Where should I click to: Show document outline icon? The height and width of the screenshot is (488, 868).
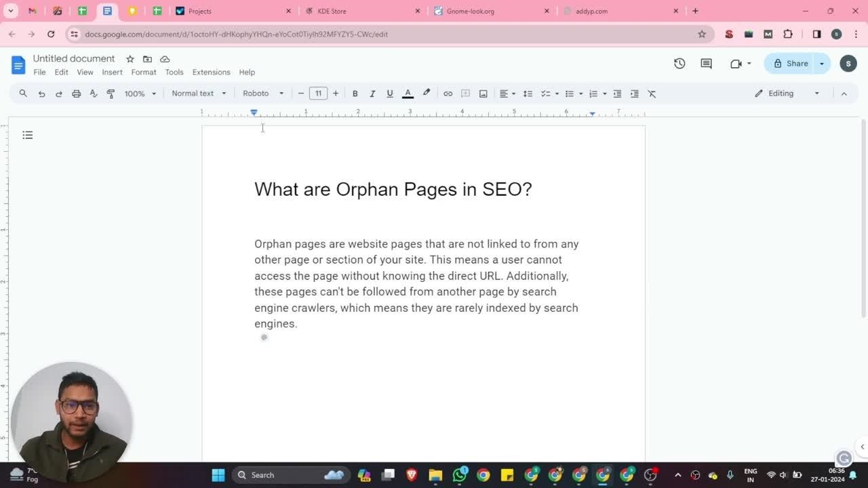point(28,136)
